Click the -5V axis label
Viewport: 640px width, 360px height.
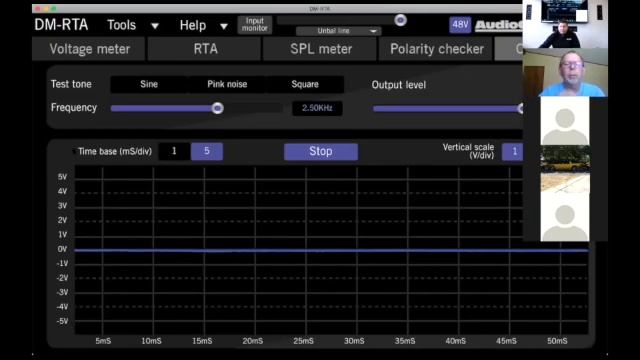point(62,321)
